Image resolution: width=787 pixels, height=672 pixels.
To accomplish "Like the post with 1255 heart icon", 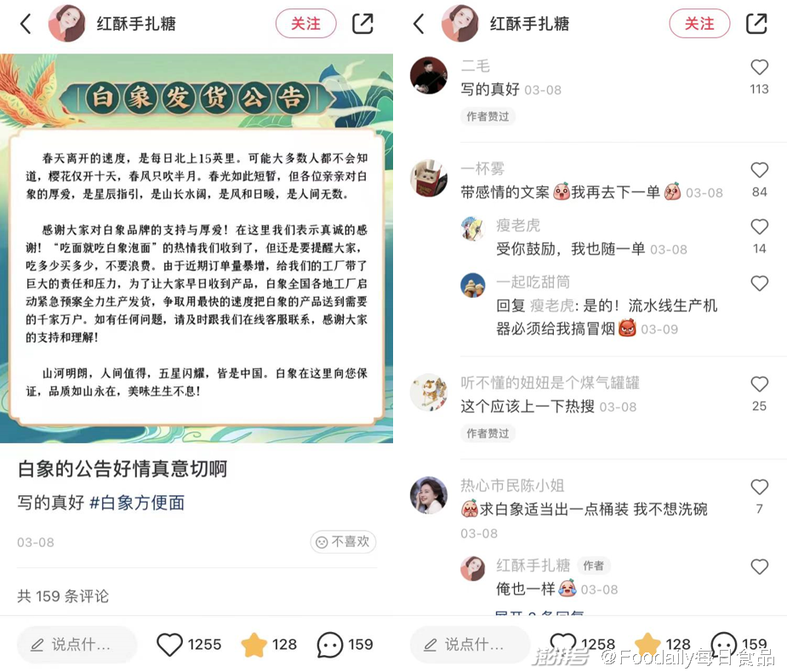I will click(169, 645).
